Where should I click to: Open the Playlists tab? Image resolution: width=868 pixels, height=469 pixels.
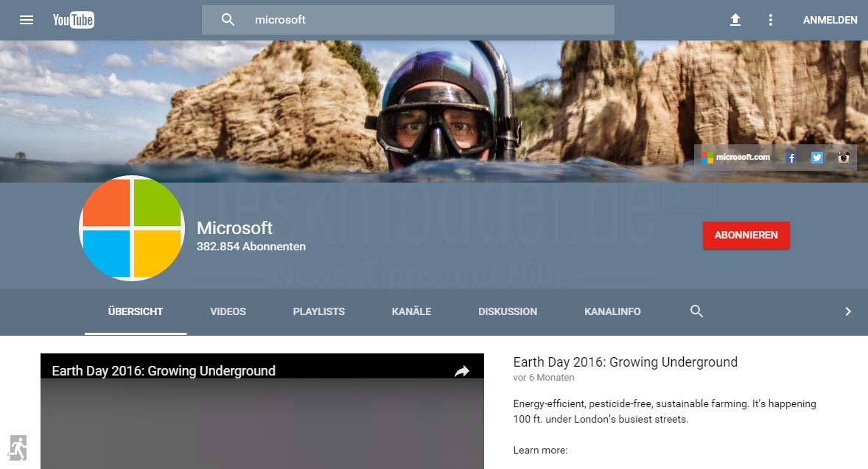pos(319,311)
